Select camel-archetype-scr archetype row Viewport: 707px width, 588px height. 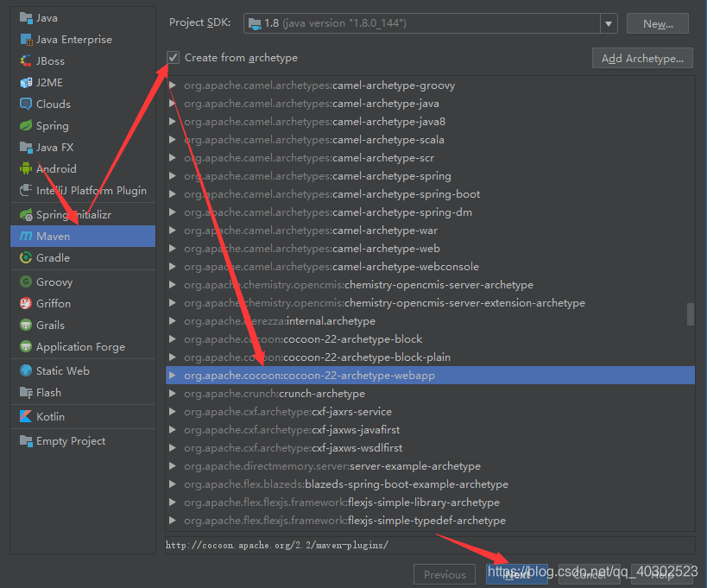[430, 158]
